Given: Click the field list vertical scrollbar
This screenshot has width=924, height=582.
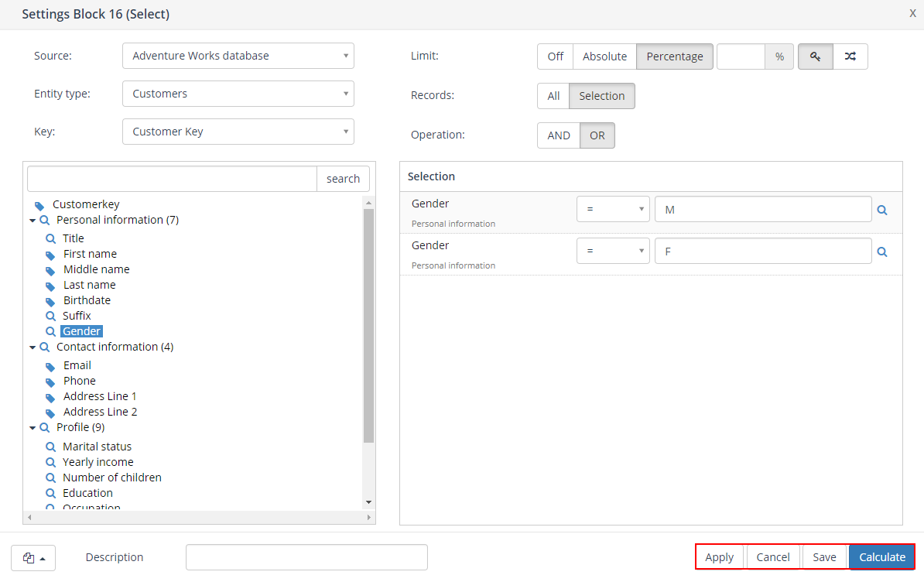Looking at the screenshot, I should pos(368,325).
